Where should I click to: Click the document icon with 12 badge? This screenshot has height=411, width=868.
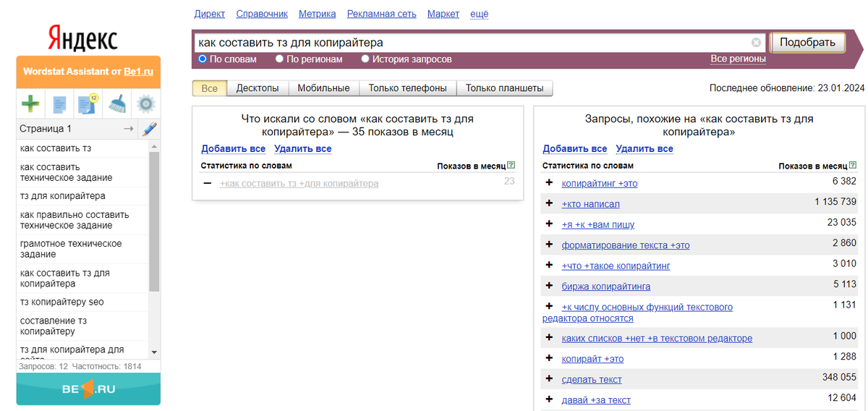click(88, 104)
